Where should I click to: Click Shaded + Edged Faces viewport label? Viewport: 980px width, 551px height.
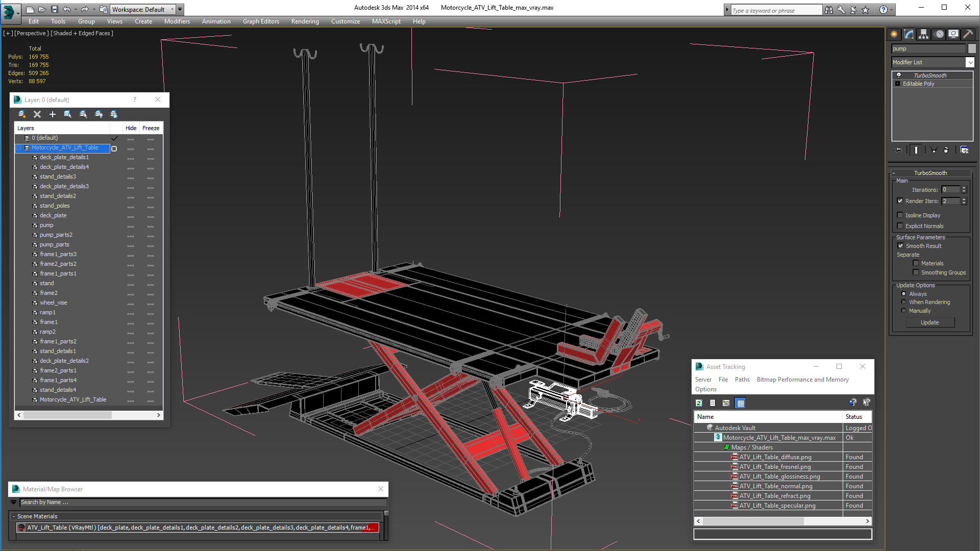click(x=82, y=33)
